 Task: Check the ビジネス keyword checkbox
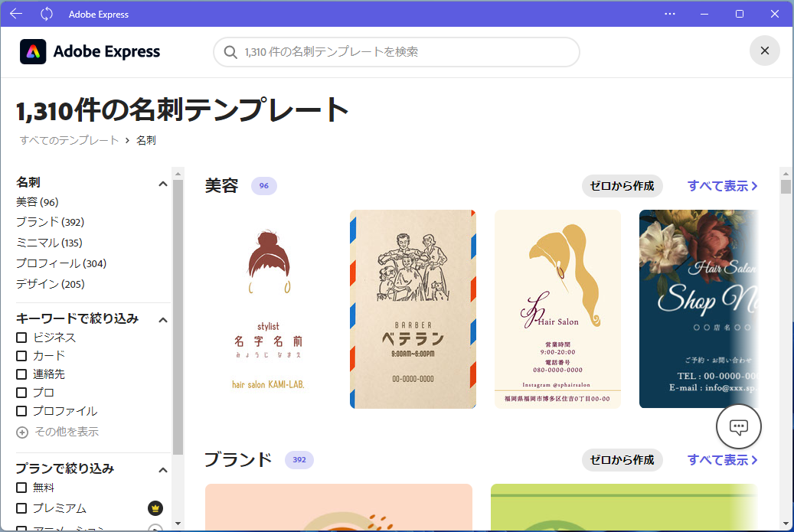(x=21, y=338)
